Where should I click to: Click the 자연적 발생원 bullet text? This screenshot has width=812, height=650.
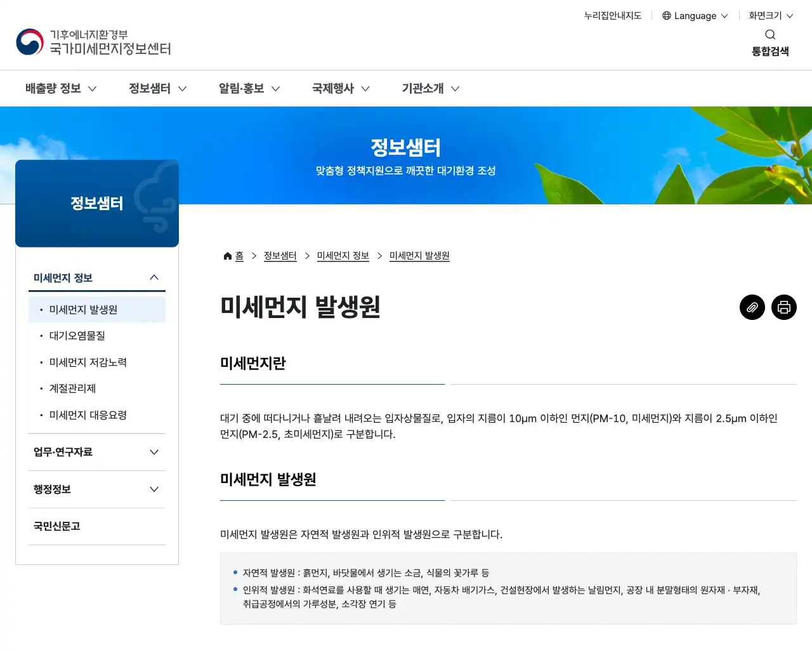(366, 573)
